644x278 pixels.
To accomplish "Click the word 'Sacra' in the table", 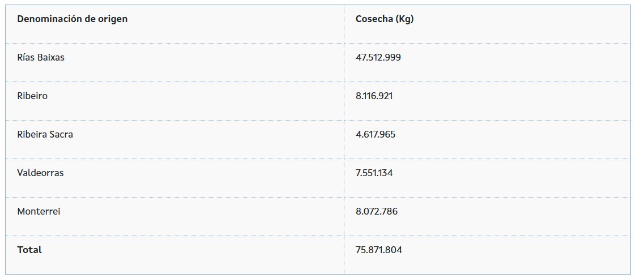I will click(61, 135).
